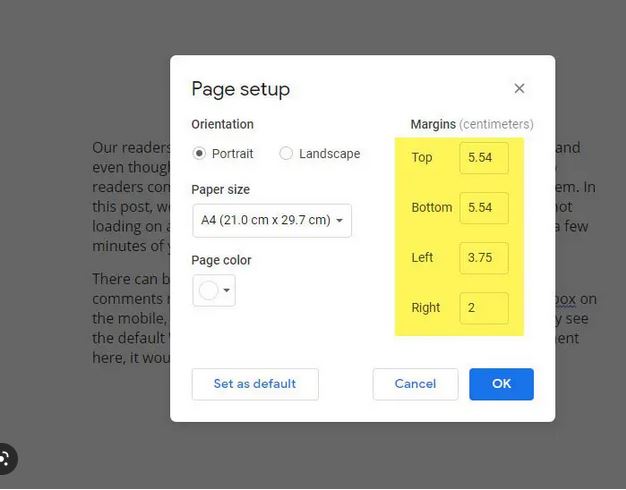Cancel the page setup changes
Image resolution: width=626 pixels, height=490 pixels.
point(415,384)
